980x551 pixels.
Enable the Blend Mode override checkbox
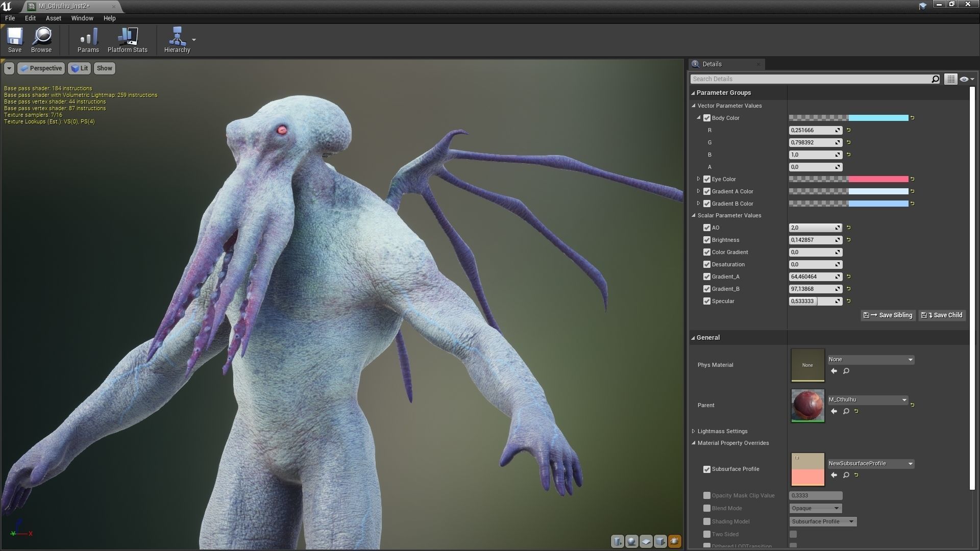click(707, 508)
